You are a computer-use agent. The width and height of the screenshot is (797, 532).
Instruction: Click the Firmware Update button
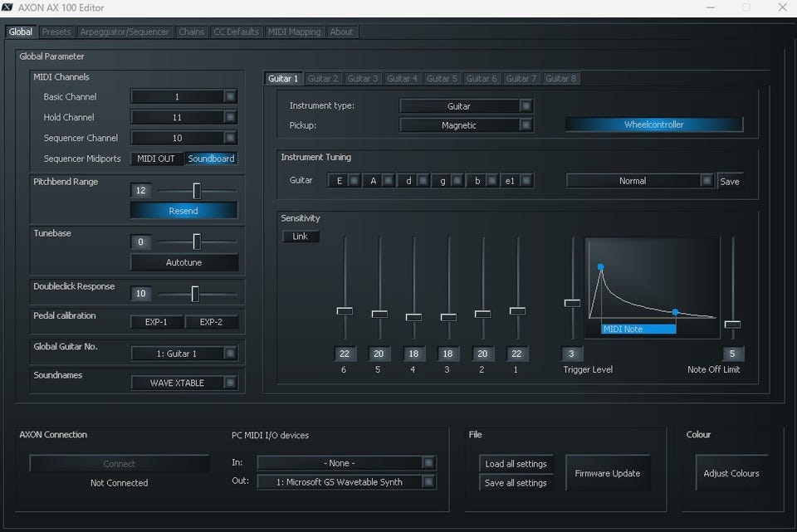tap(607, 473)
